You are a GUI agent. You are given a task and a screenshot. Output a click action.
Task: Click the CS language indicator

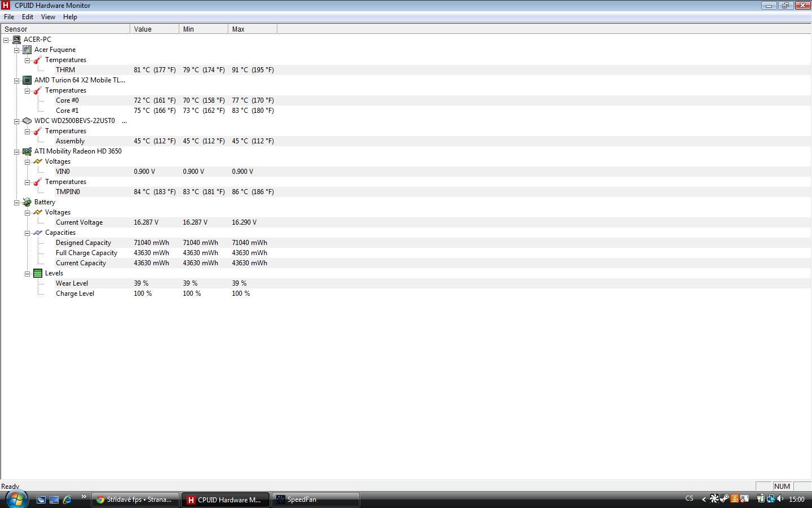[689, 499]
